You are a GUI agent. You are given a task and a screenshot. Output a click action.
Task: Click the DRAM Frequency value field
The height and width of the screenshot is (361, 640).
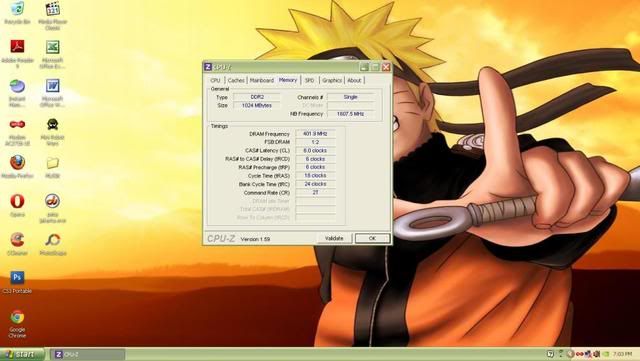point(316,134)
